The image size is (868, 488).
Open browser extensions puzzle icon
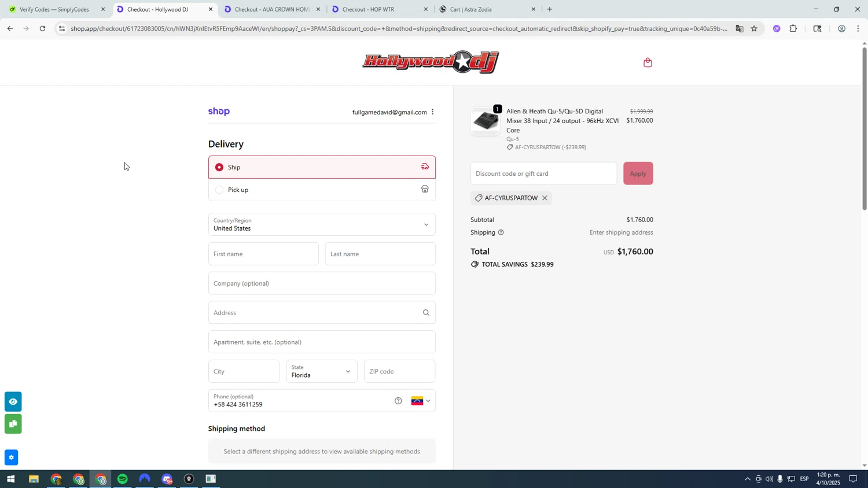[x=793, y=28]
